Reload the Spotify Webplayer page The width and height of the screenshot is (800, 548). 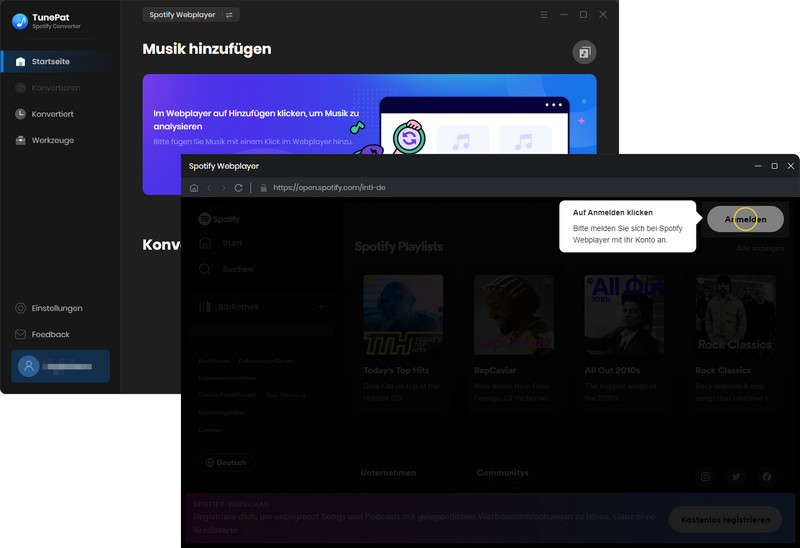238,188
